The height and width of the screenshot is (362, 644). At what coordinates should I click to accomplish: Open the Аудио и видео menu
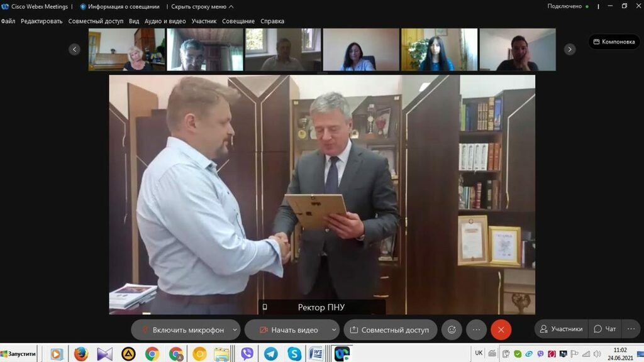[165, 21]
